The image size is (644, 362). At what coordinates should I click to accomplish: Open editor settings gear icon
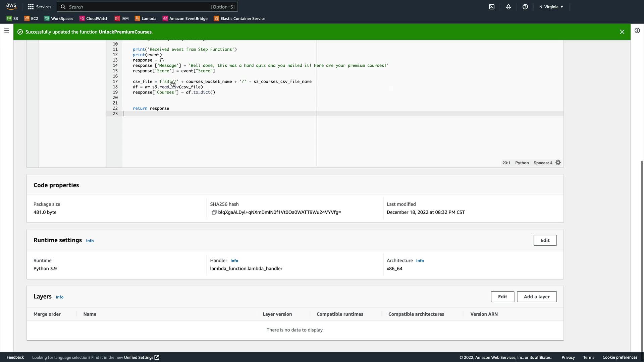click(x=558, y=163)
